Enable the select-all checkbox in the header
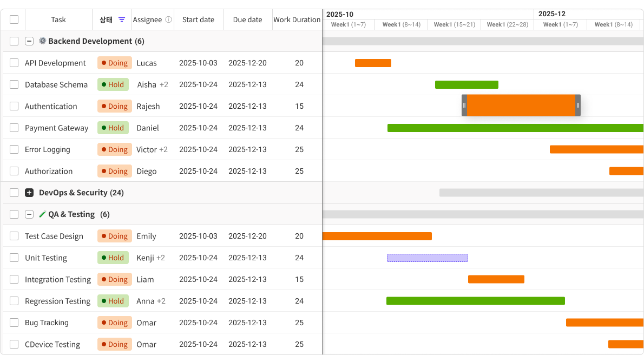This screenshot has height=355, width=644. pos(14,18)
